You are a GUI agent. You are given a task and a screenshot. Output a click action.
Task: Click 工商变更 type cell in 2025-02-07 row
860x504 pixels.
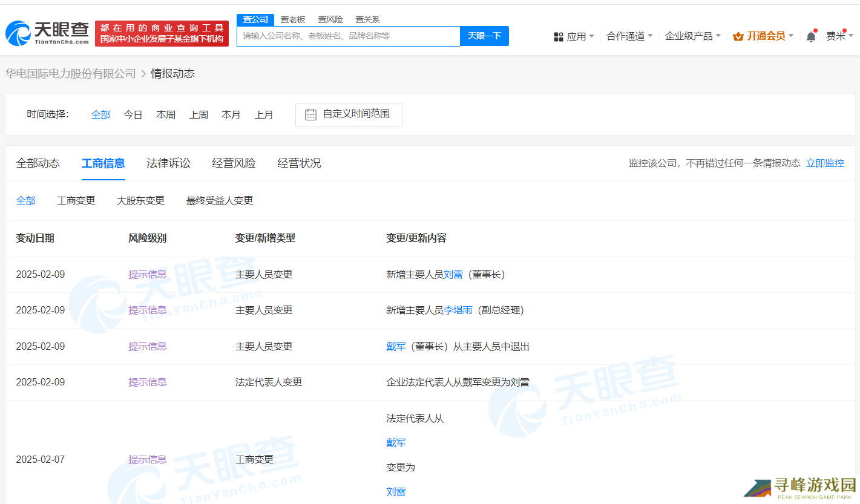pos(255,459)
